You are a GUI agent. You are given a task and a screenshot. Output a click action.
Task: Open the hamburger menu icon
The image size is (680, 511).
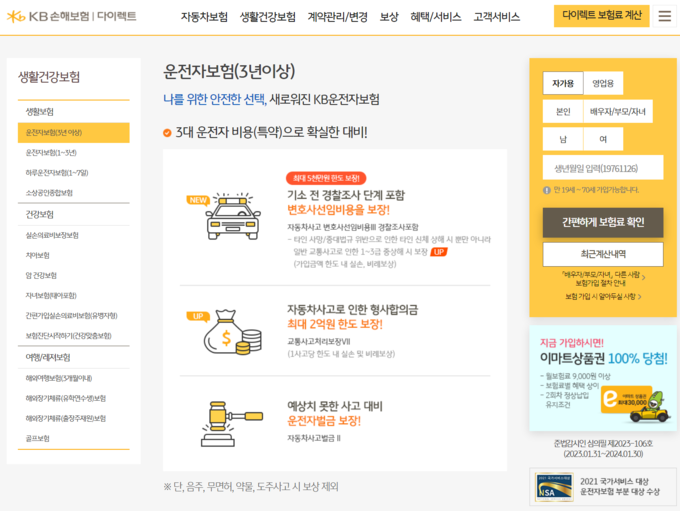664,16
